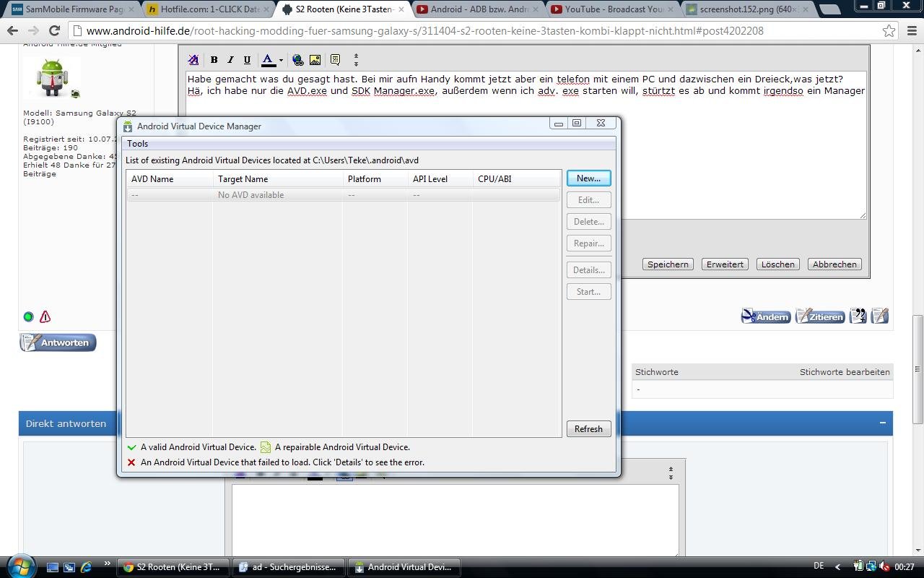Click the green online status icon
Viewport: 924px width, 578px height.
28,316
